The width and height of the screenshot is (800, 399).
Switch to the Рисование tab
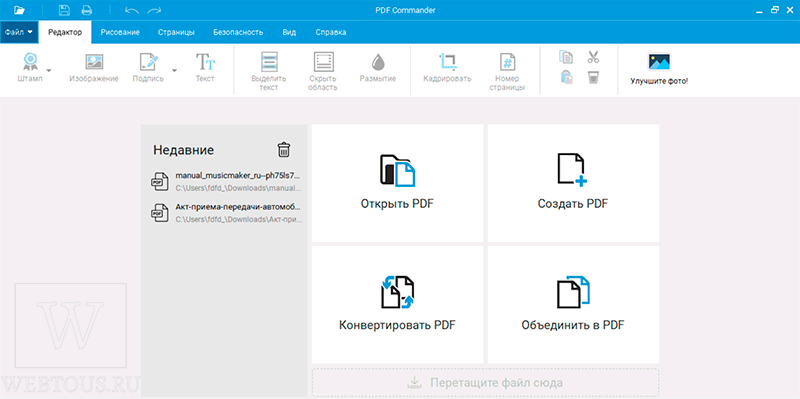(x=120, y=32)
